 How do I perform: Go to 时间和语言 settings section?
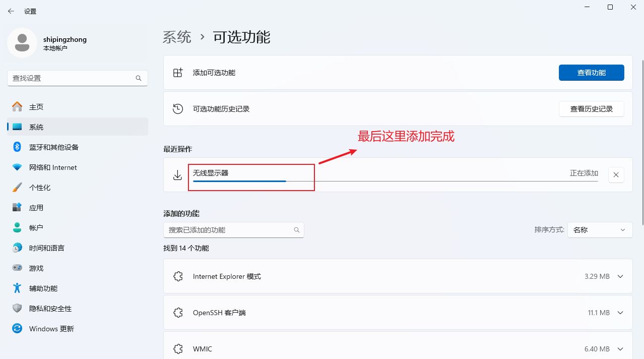46,248
